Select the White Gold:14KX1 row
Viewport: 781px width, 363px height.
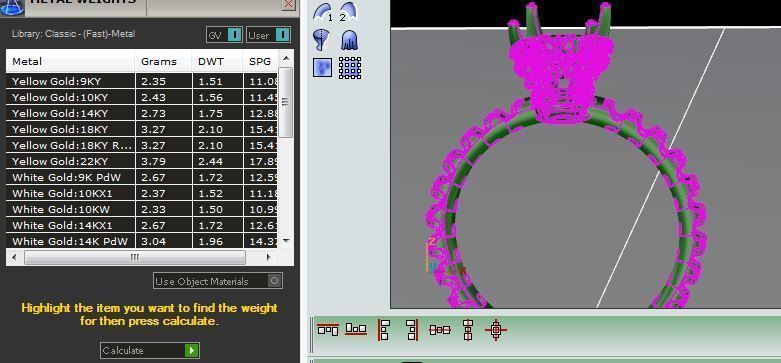141,225
